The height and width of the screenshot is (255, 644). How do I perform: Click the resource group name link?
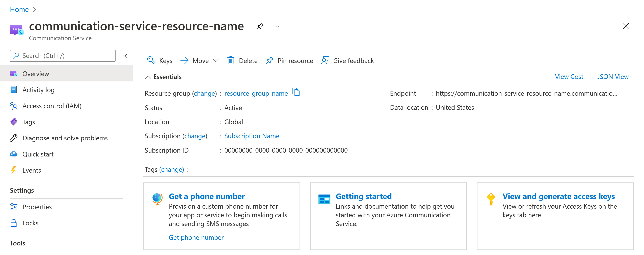point(256,93)
